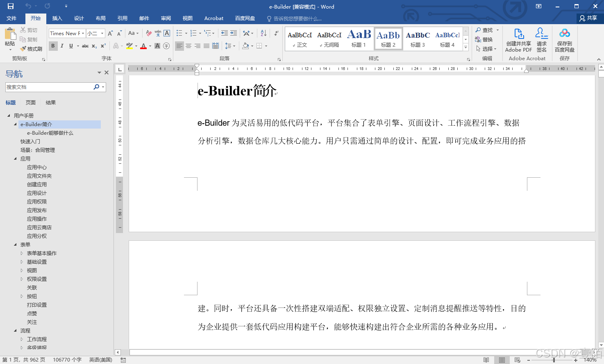
Task: Open the 百度网盘 ribbon tab
Action: coord(245,18)
